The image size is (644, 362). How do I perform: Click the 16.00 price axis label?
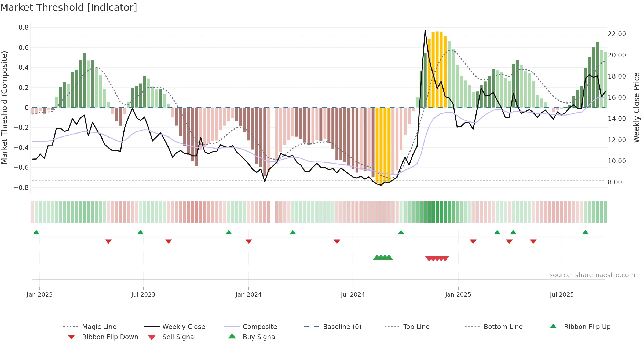coord(617,98)
